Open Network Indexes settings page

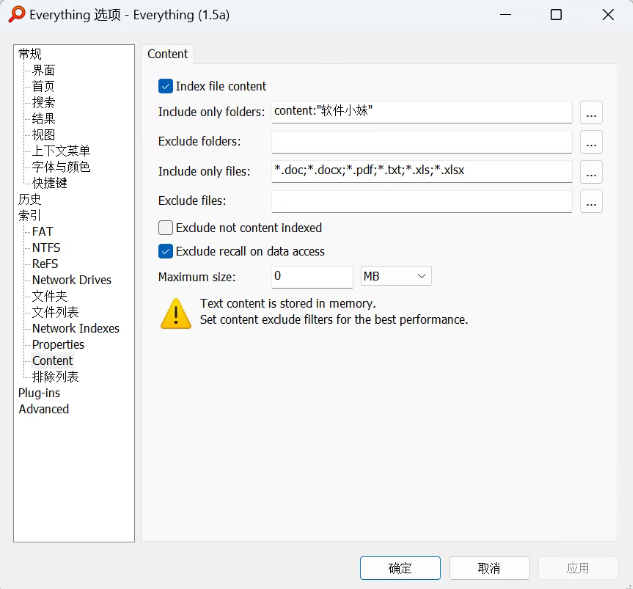click(75, 328)
